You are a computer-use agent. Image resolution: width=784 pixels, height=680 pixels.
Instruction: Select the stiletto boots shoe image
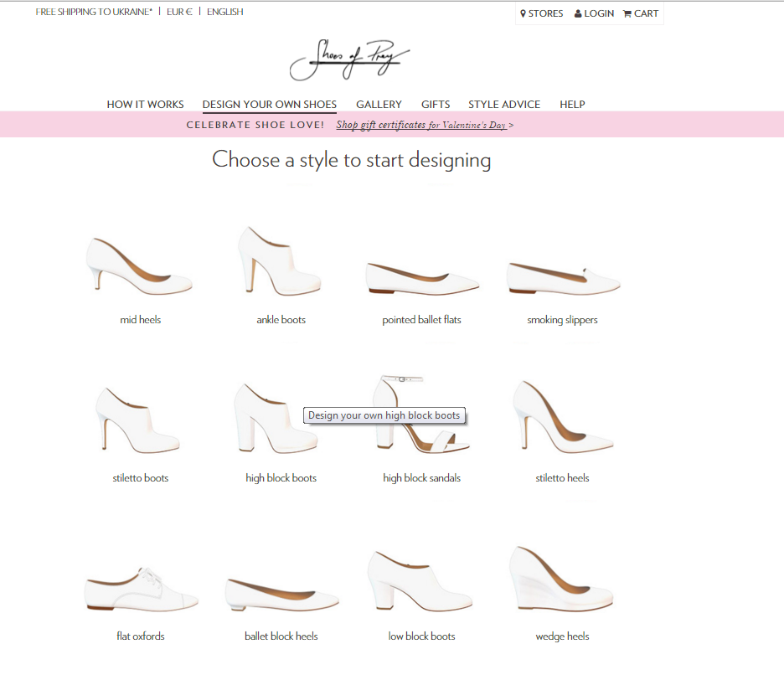(x=138, y=420)
